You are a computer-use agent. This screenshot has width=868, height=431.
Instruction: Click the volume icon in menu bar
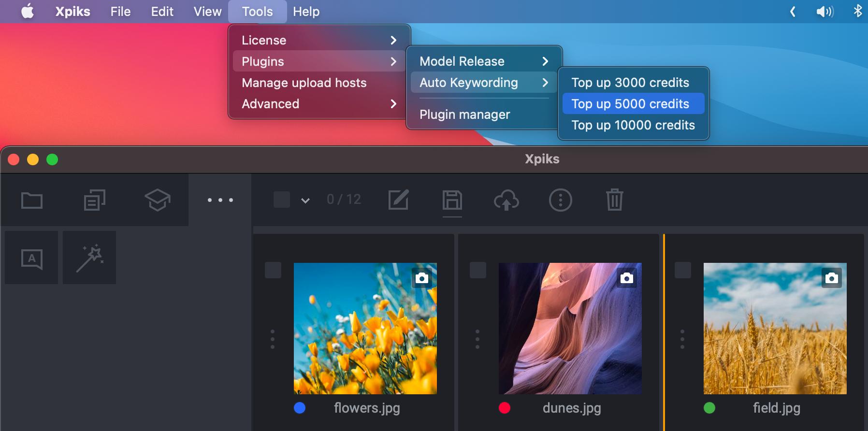[x=825, y=11]
